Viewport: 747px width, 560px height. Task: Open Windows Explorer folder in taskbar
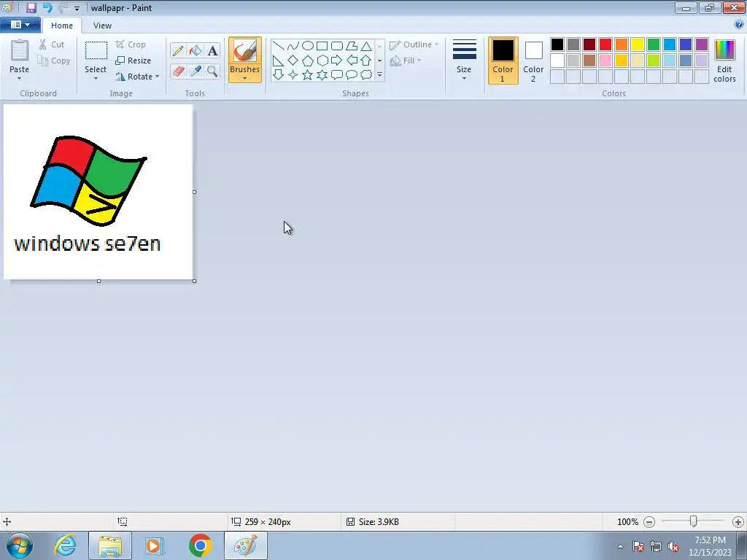point(110,545)
